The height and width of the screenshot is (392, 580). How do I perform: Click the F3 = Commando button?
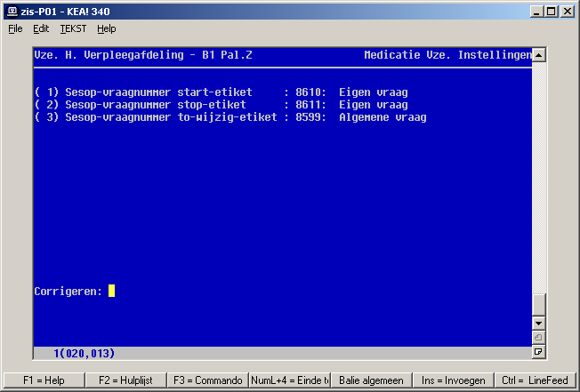pos(207,380)
